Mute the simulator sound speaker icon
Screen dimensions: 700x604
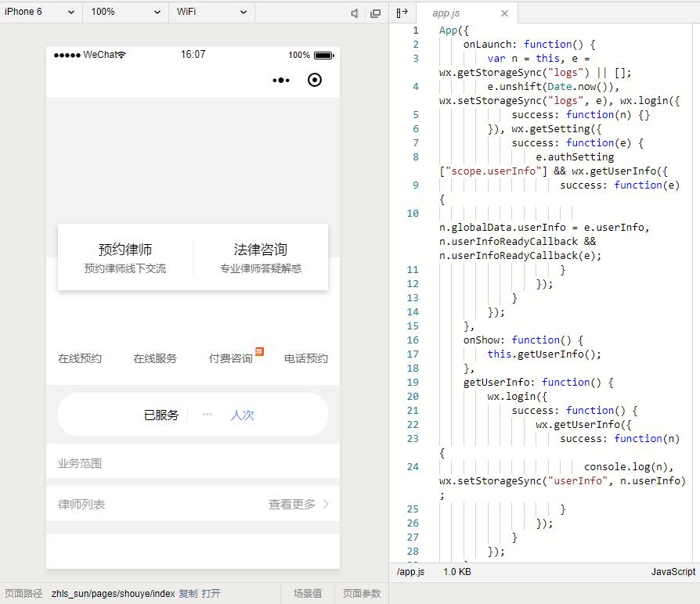click(x=355, y=13)
